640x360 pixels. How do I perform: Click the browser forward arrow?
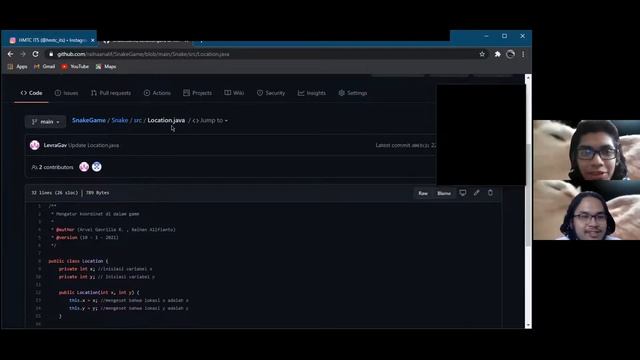tap(23, 54)
